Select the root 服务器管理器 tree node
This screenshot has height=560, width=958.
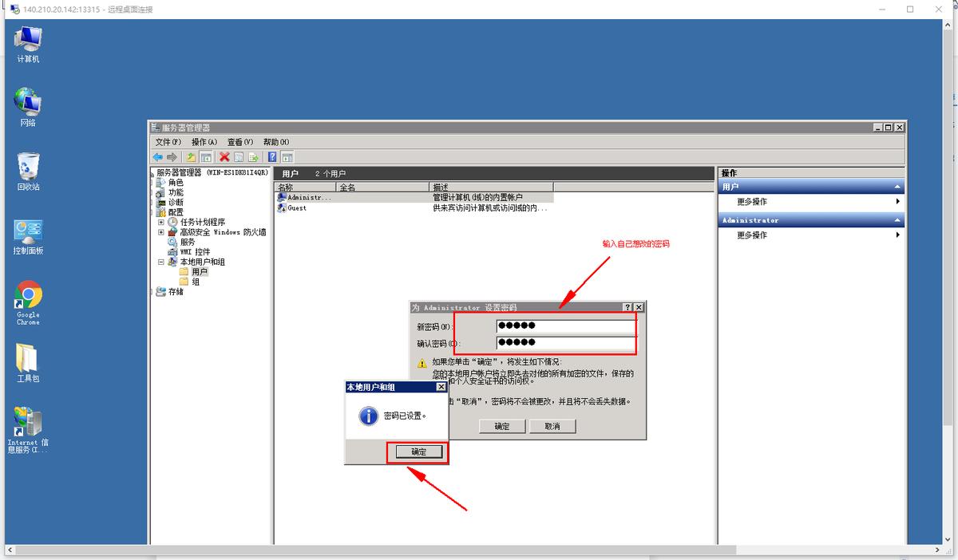pos(212,172)
